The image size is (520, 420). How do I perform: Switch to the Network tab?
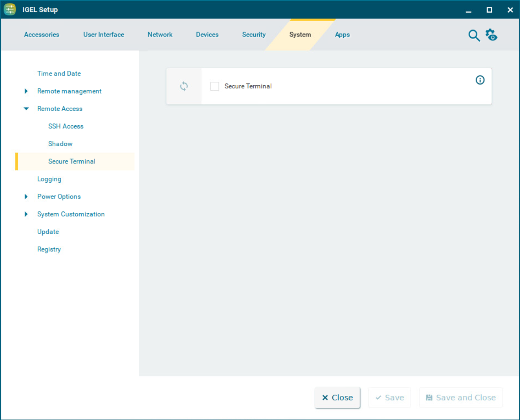pos(160,35)
